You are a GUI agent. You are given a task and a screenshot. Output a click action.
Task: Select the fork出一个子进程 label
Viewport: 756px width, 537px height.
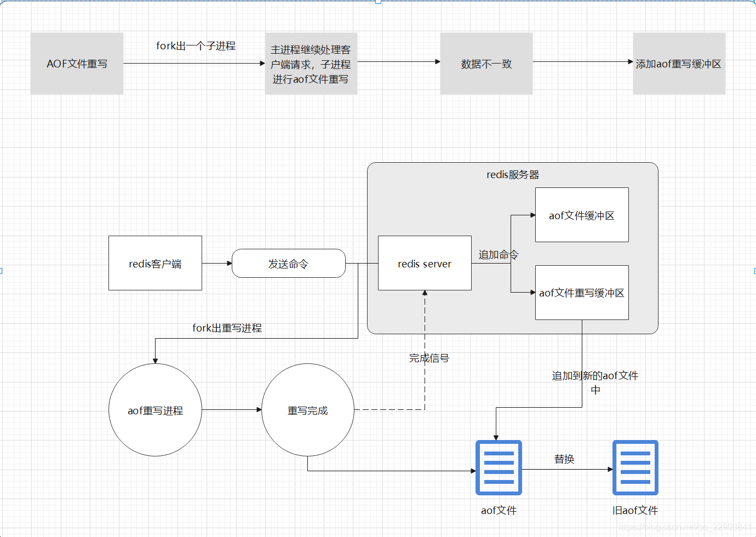(196, 46)
